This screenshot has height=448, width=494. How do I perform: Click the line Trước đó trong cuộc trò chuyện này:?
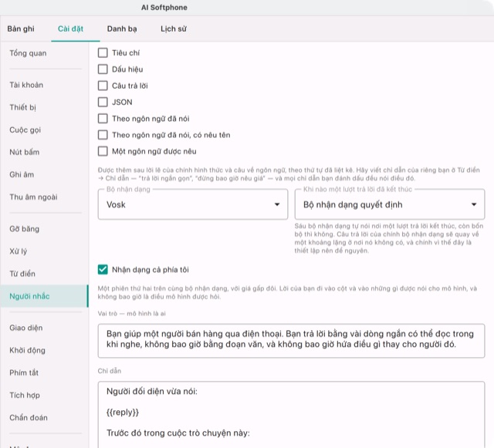[x=178, y=433]
